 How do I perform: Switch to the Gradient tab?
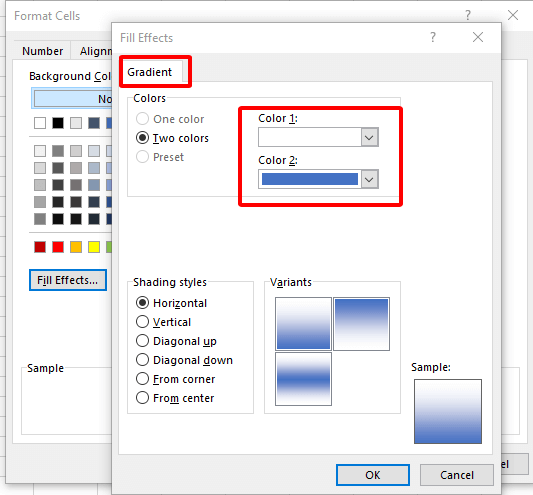[150, 72]
